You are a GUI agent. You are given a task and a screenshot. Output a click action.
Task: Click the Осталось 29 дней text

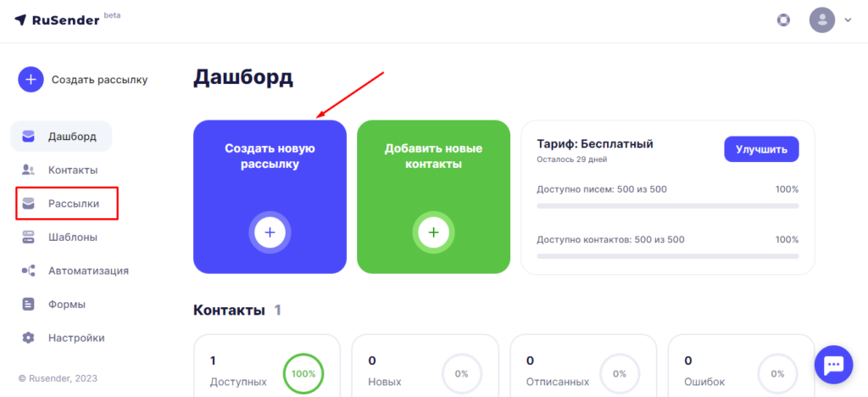572,159
